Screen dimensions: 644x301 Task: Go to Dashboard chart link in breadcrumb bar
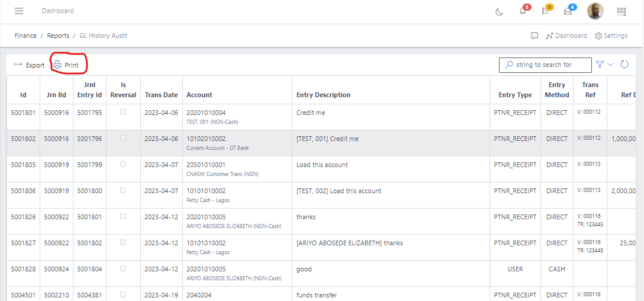click(x=566, y=36)
